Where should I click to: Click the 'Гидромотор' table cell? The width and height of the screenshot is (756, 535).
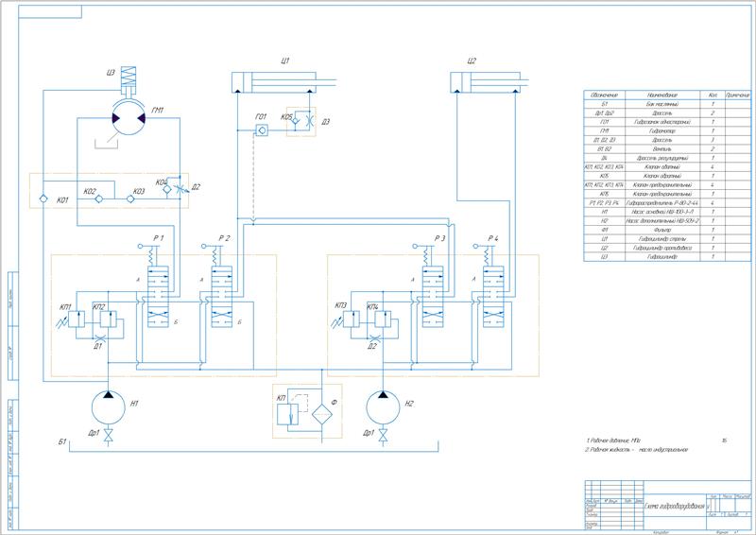click(x=662, y=131)
